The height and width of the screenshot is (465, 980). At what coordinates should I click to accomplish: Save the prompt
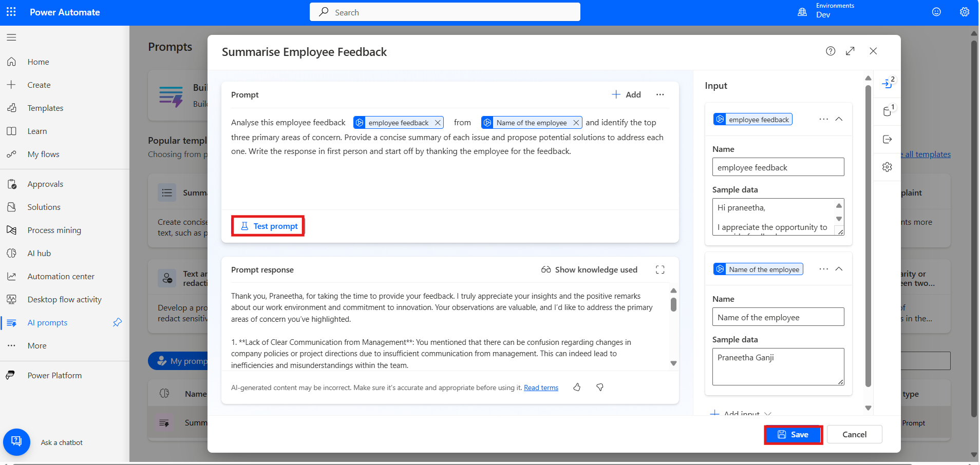793,435
